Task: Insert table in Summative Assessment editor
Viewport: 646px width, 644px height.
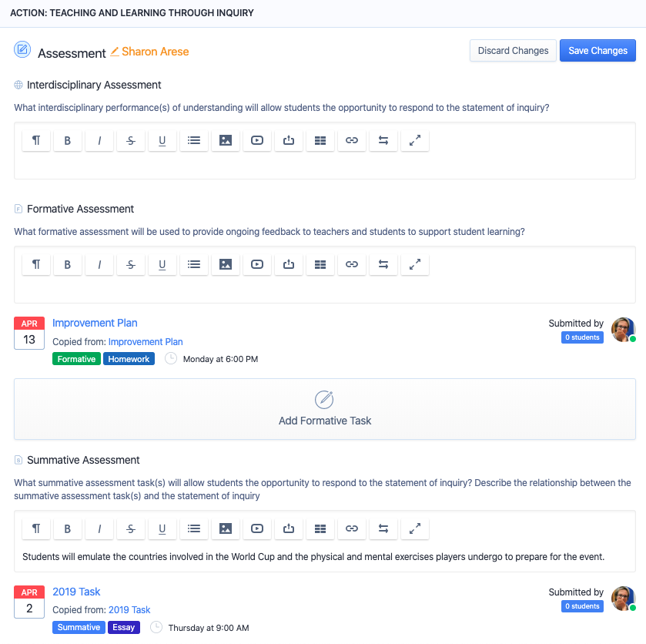Action: pyautogui.click(x=320, y=528)
